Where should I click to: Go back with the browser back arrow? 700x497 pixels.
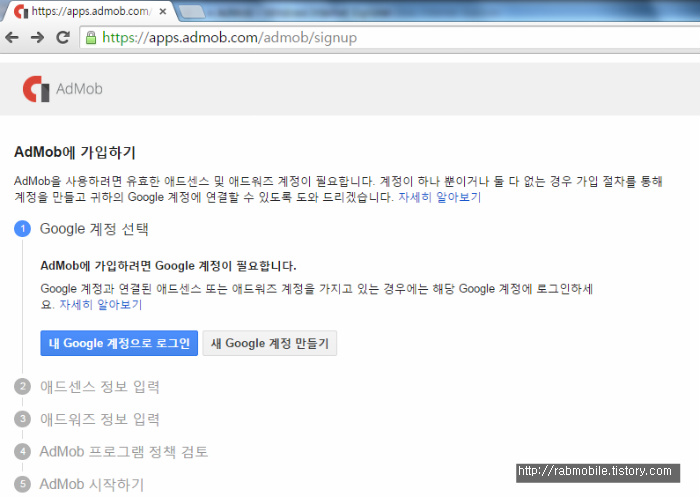coord(12,38)
